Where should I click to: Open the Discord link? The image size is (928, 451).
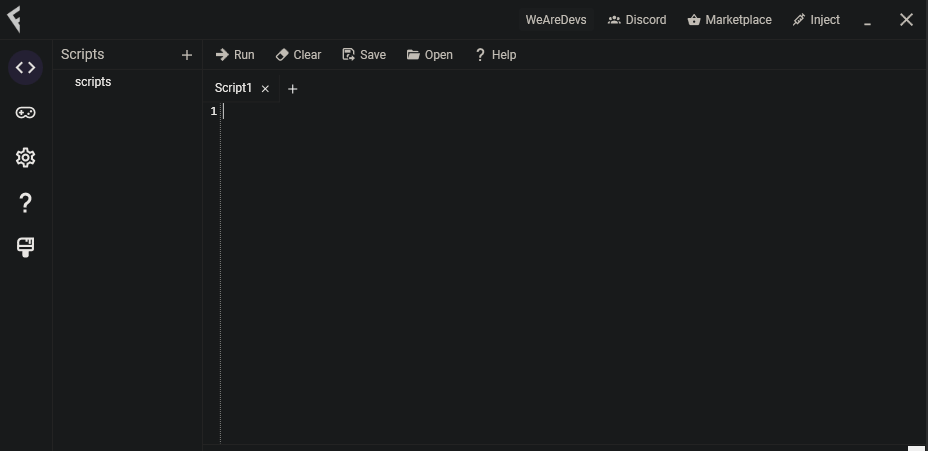pyautogui.click(x=637, y=20)
